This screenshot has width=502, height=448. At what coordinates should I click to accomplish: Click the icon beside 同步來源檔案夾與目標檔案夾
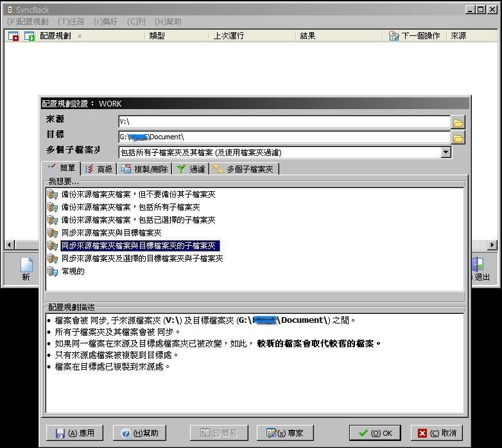click(53, 232)
